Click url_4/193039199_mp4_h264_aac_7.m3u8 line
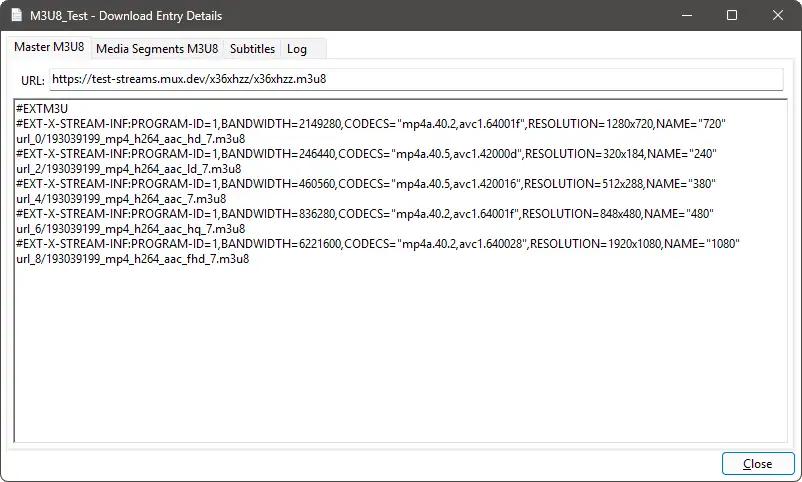The image size is (802, 482). coord(121,199)
